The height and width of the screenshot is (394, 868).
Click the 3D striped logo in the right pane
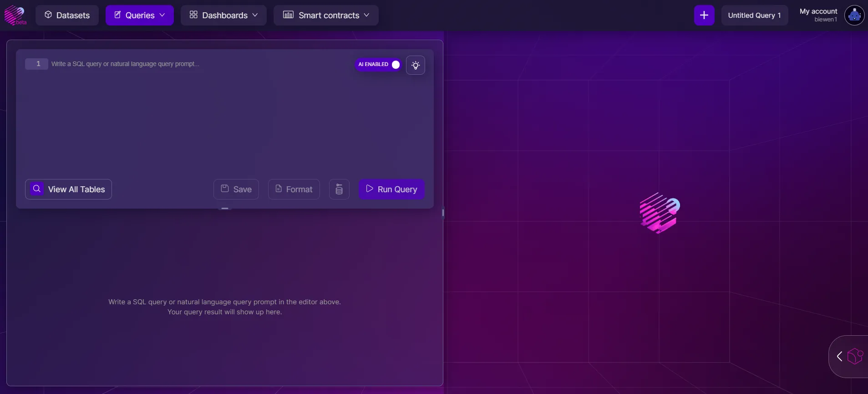[x=659, y=213]
